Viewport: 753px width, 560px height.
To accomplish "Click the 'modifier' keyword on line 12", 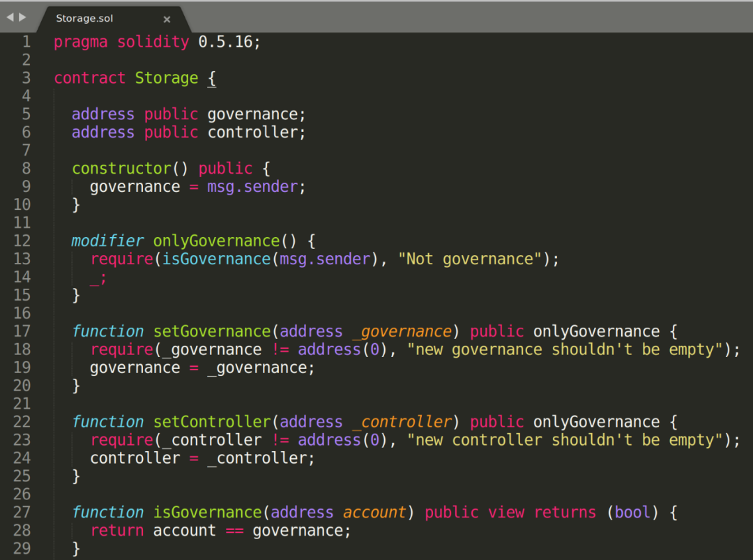I will [x=107, y=241].
